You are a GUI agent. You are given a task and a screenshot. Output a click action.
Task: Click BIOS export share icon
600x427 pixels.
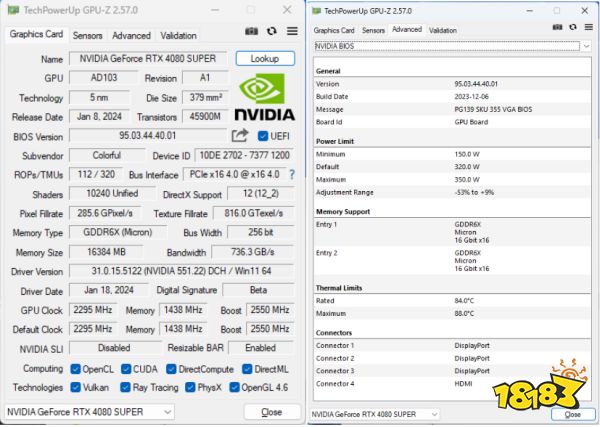pyautogui.click(x=240, y=135)
